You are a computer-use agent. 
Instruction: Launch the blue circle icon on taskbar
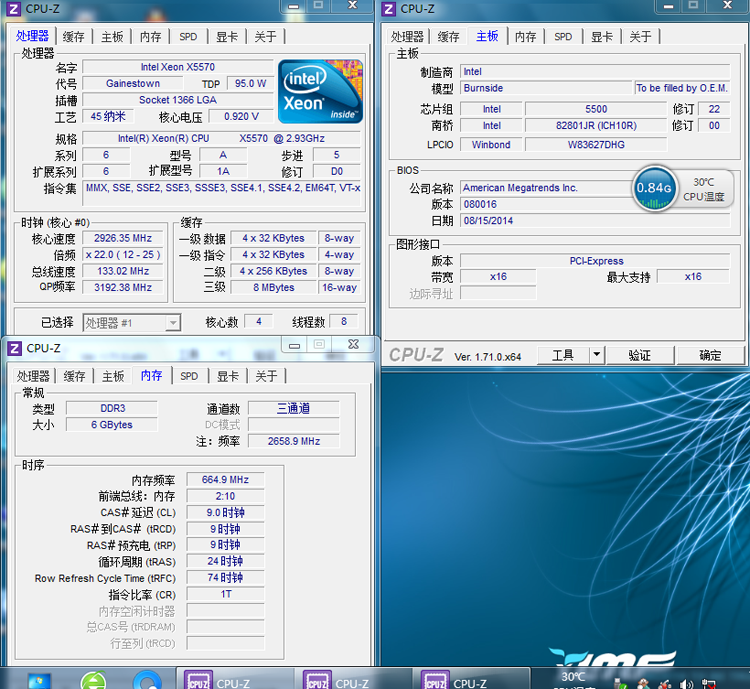point(148,681)
